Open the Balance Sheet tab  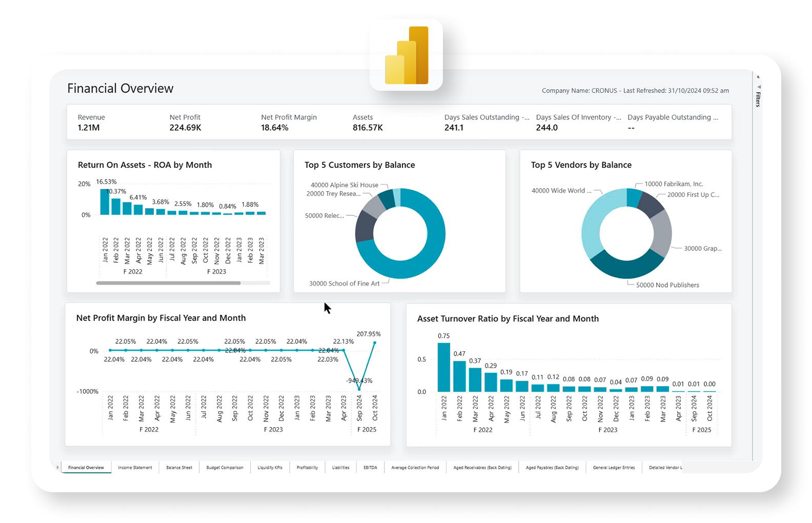(179, 468)
